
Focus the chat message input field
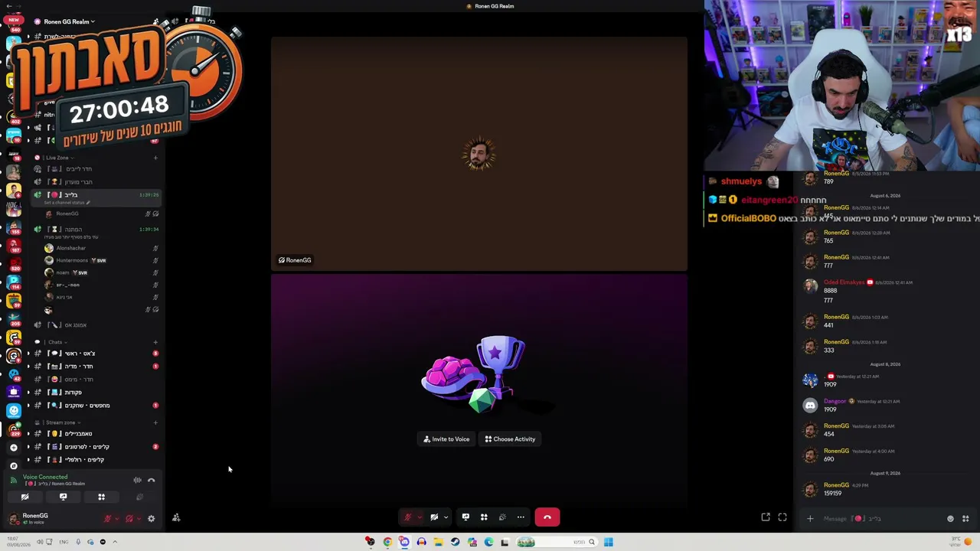coord(880,519)
